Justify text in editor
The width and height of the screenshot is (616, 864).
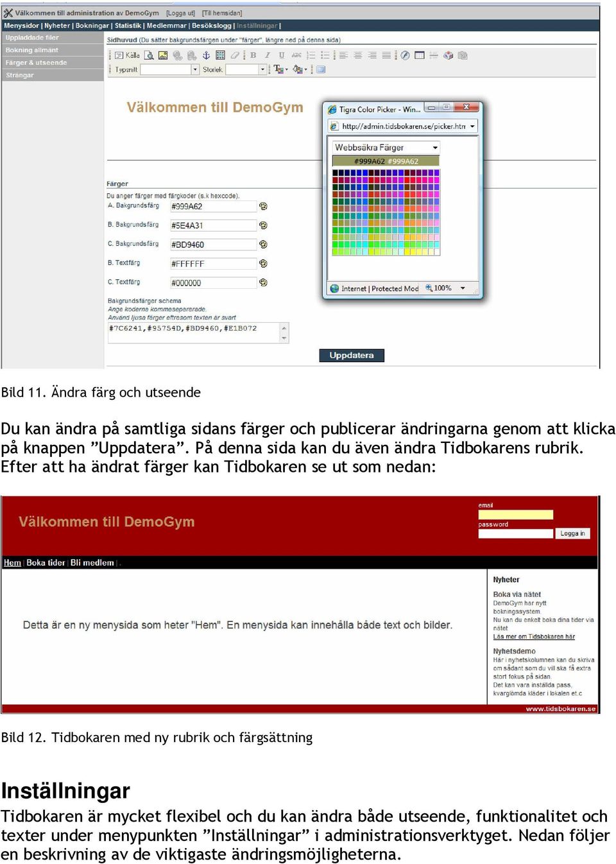pos(386,56)
